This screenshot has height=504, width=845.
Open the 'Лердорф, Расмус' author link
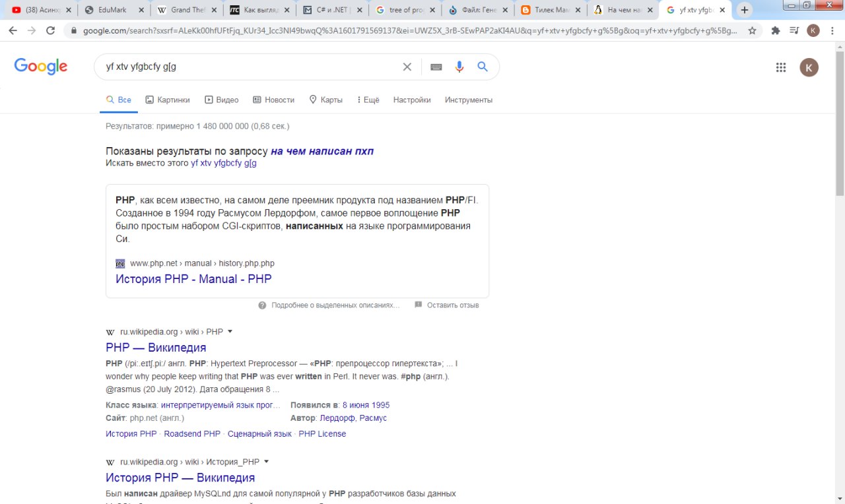(x=353, y=418)
